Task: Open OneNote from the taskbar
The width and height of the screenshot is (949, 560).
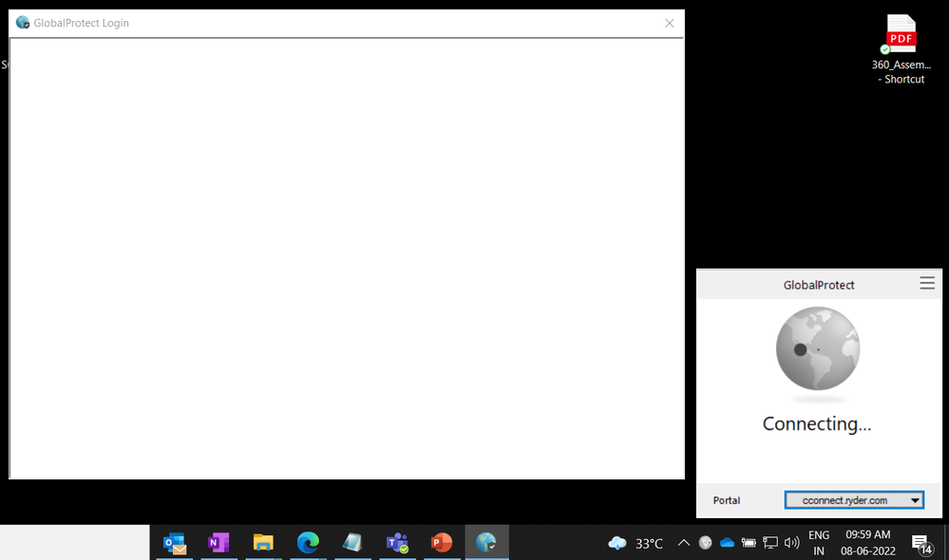Action: pos(218,543)
